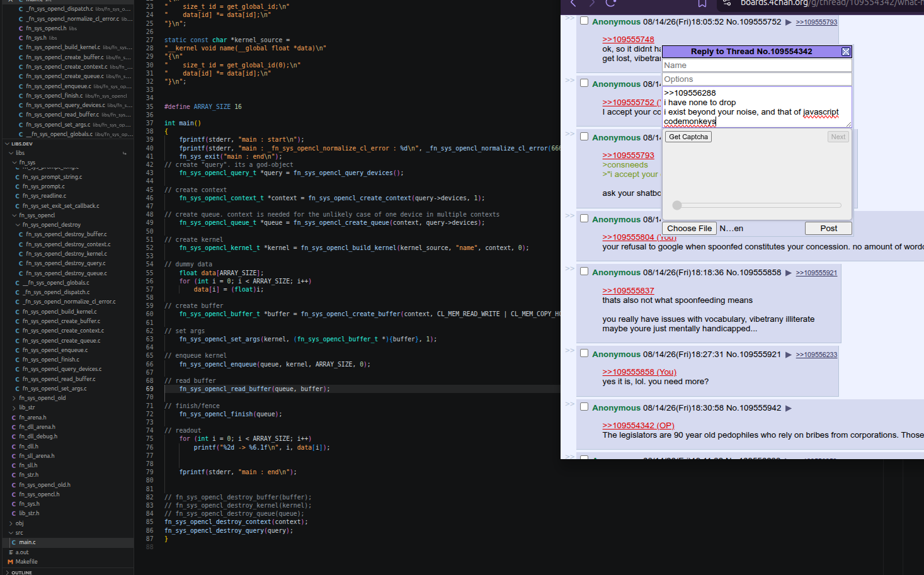Image resolution: width=924 pixels, height=575 pixels.
Task: Open fn_sys_opencl_finish.c from open editors list
Action: point(54,96)
